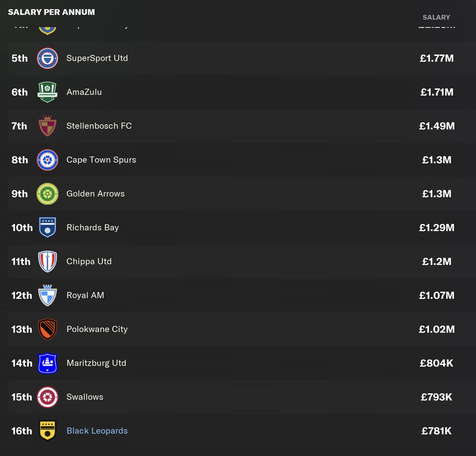Click the Maritzburg Utd £804K salary figure

(437, 363)
